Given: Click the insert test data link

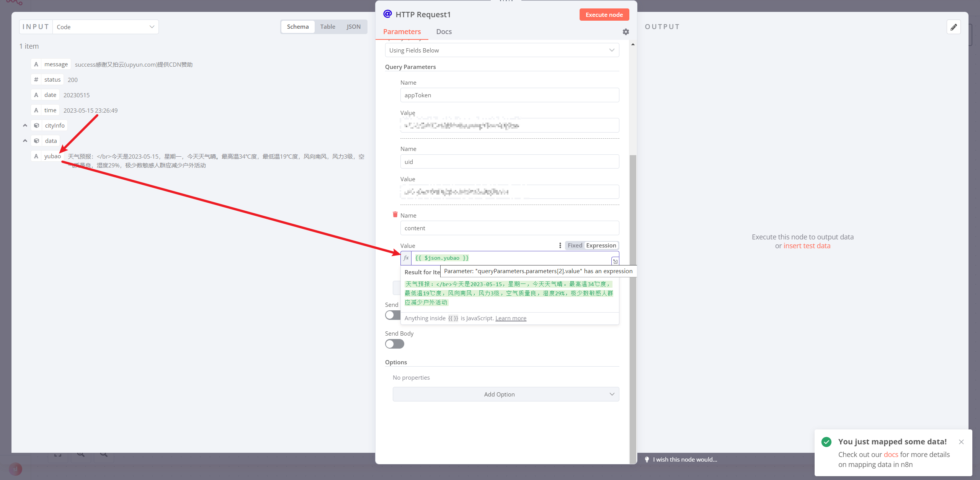Looking at the screenshot, I should pyautogui.click(x=807, y=246).
